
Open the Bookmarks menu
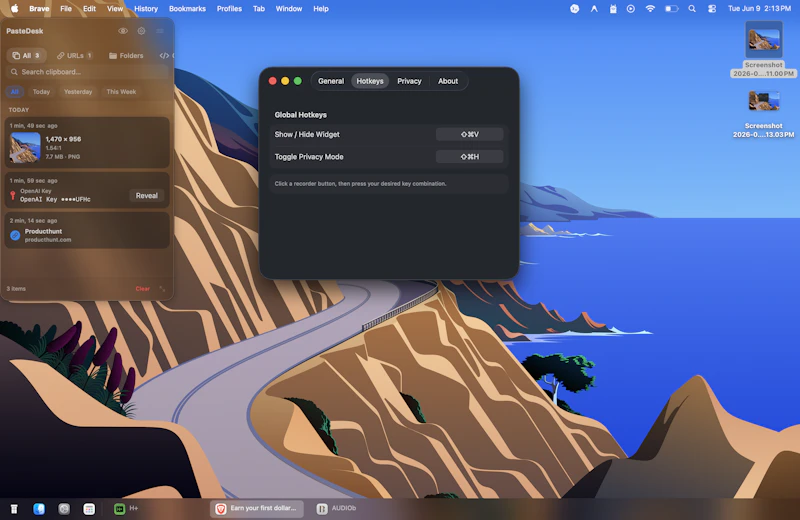[x=187, y=9]
